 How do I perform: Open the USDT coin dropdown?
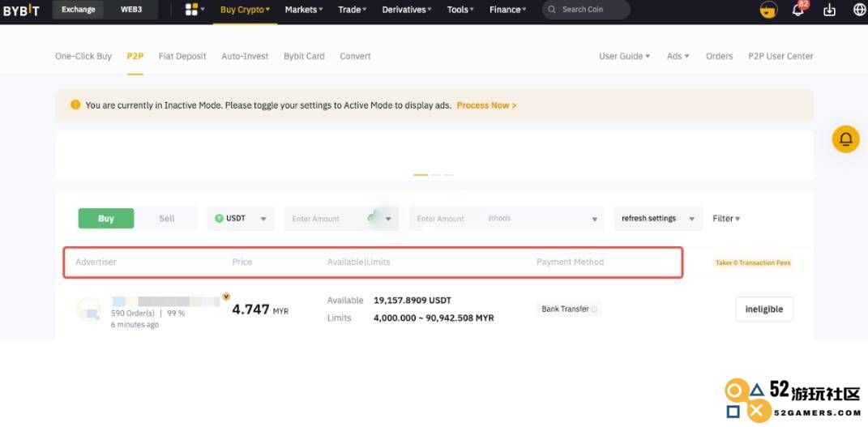point(241,219)
